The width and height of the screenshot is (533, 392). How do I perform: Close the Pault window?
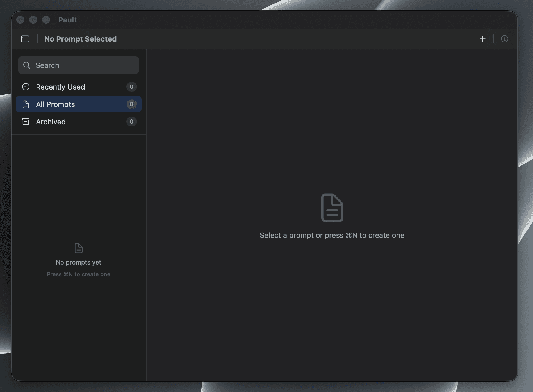20,20
